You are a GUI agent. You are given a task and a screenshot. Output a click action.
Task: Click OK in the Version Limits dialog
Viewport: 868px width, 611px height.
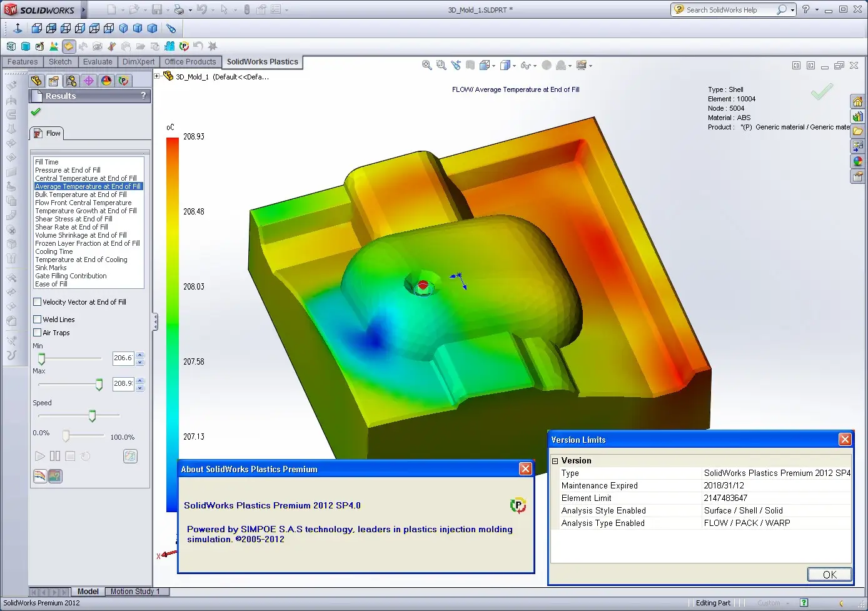click(829, 575)
